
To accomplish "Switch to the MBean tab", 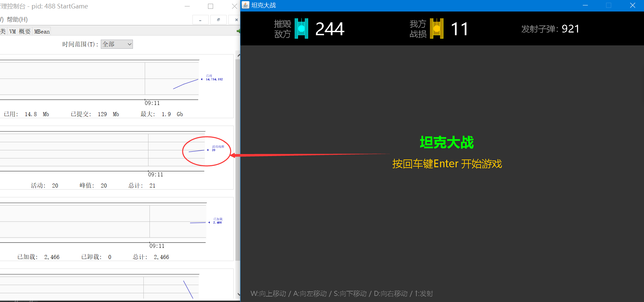I will [x=42, y=31].
